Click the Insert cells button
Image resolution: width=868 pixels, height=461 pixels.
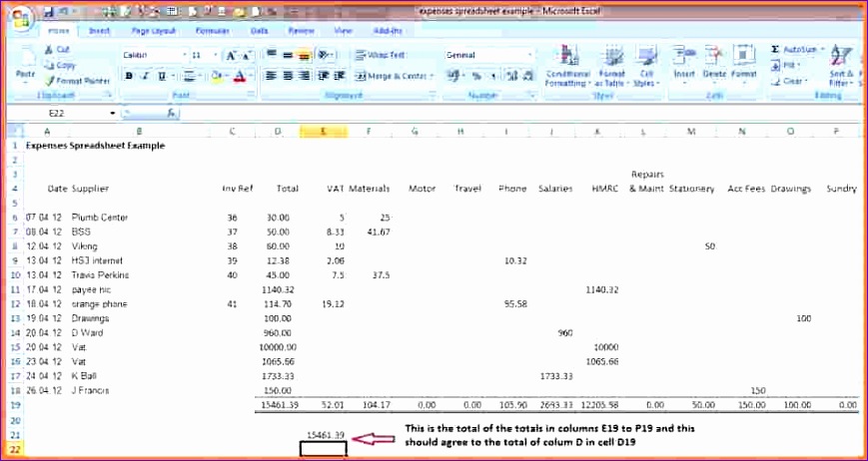(x=684, y=65)
